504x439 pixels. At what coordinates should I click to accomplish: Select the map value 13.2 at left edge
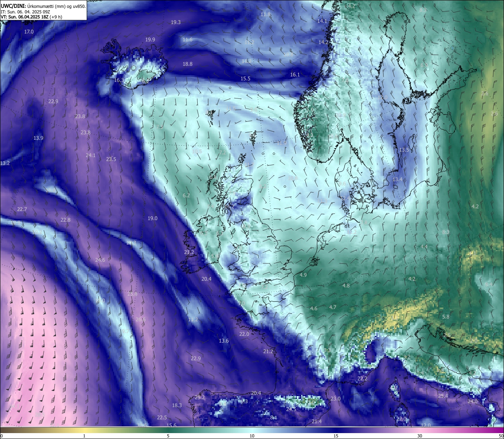(5, 163)
